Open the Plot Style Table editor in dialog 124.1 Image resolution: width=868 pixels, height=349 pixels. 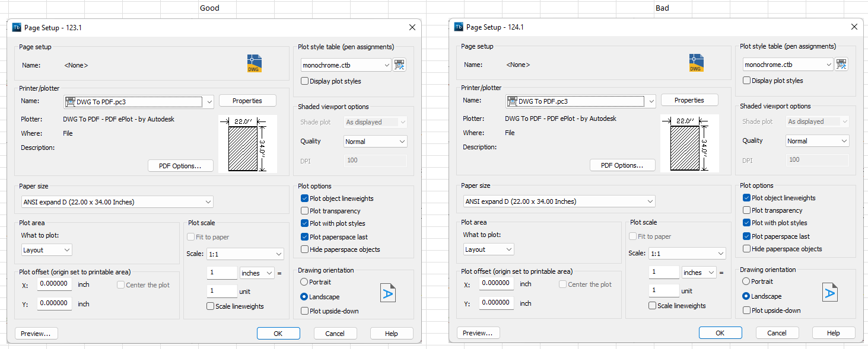(841, 64)
